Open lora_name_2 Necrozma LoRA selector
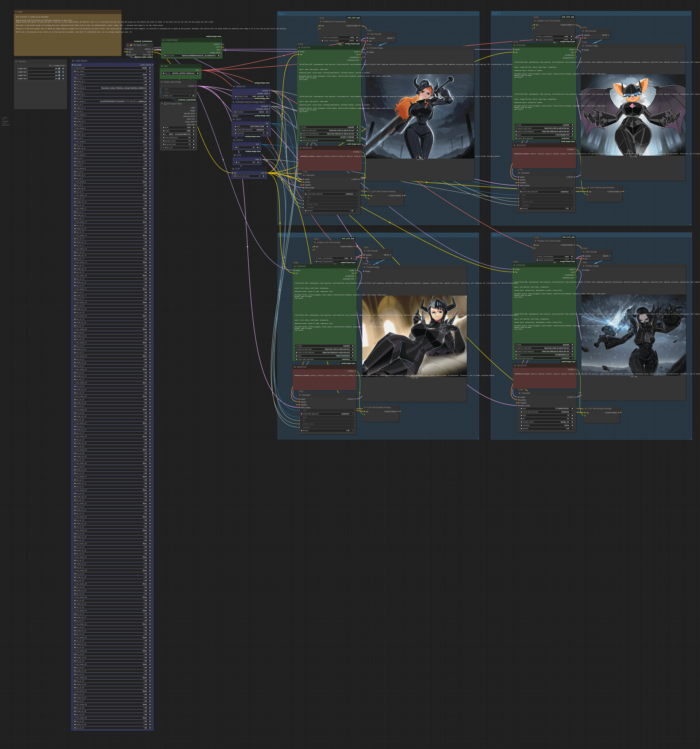 coord(113,88)
